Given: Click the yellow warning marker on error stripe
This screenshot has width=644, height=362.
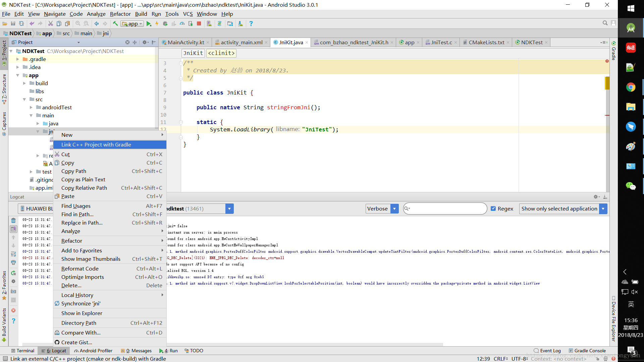Looking at the screenshot, I should pyautogui.click(x=607, y=83).
